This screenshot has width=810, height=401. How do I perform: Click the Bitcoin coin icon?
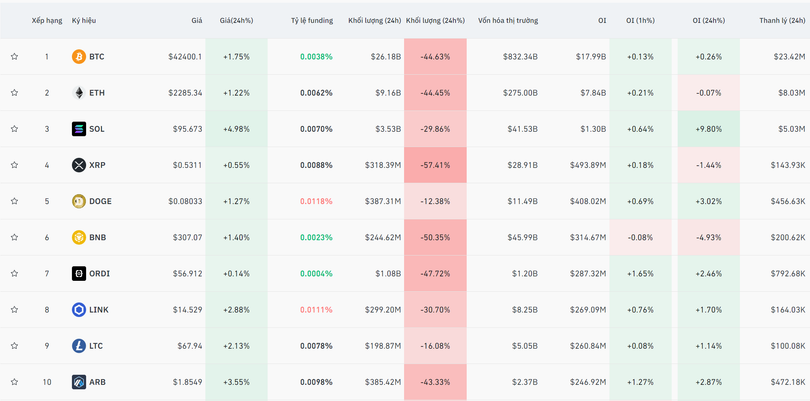click(x=79, y=57)
